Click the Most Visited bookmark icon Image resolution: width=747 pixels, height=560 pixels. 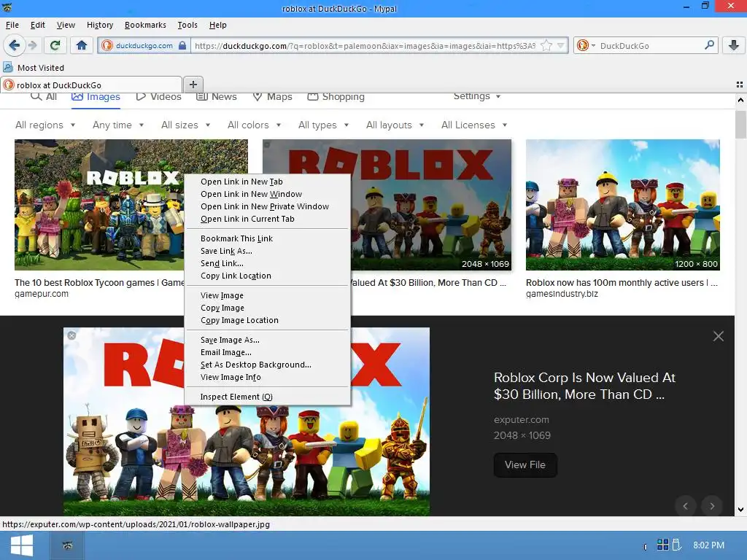8,67
